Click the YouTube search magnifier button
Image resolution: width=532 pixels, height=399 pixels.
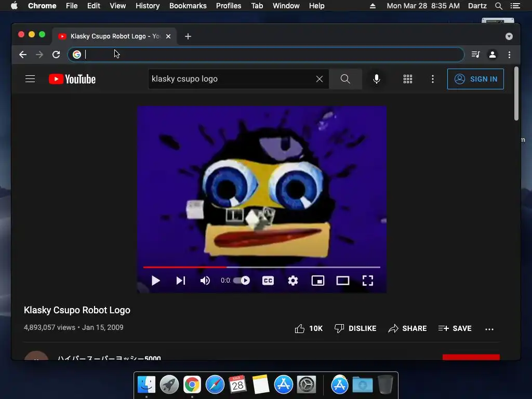pos(345,79)
